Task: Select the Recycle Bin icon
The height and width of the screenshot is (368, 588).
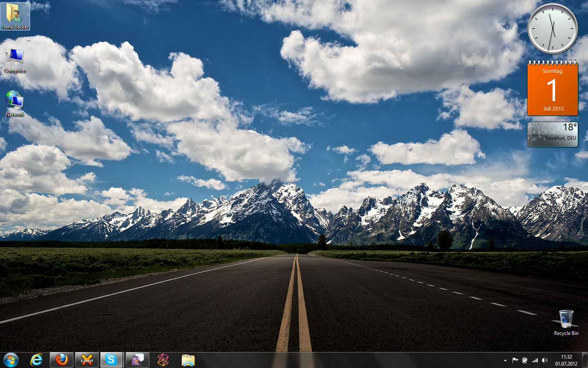Action: pos(566,323)
